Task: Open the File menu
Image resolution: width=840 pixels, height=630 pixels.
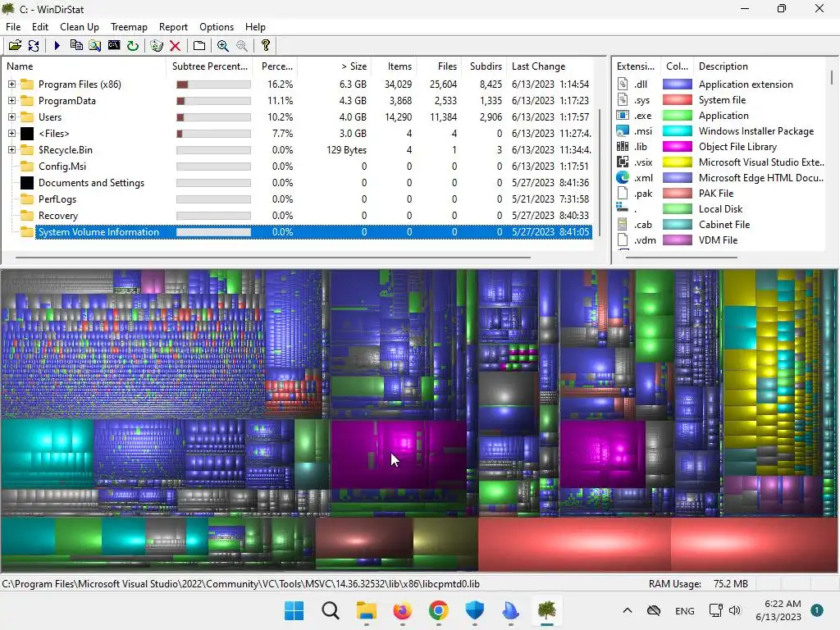Action: pos(13,27)
